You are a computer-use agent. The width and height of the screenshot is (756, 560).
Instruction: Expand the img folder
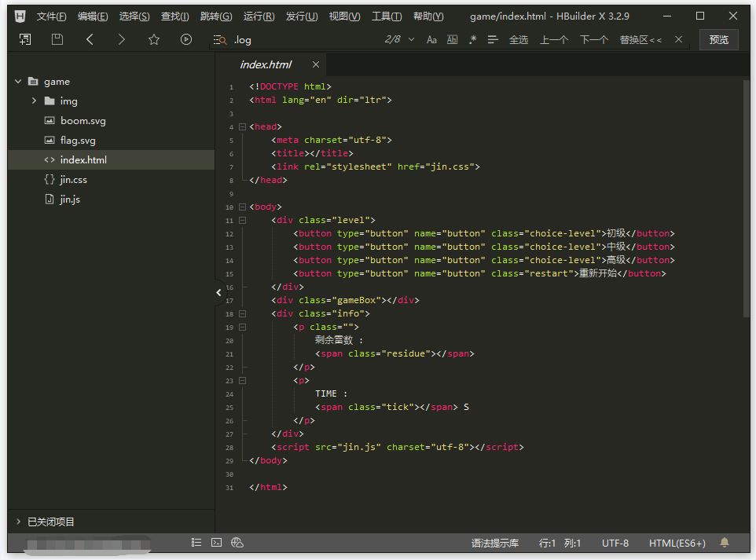click(x=35, y=101)
